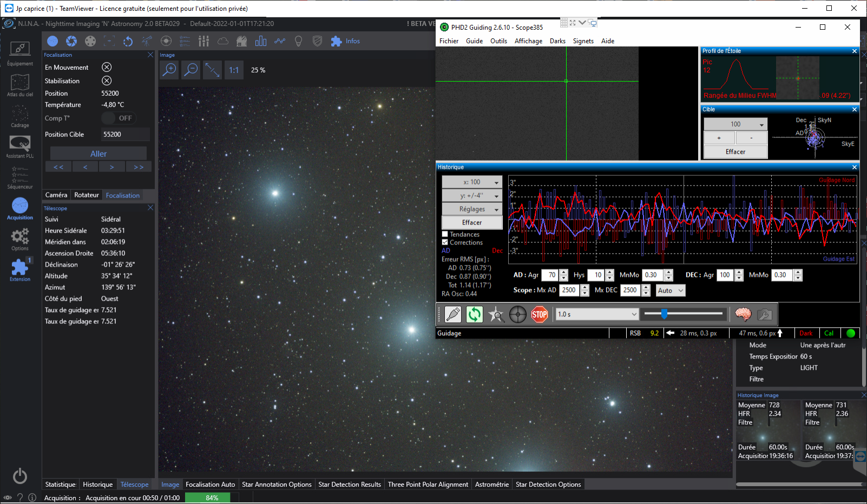Open the Fichier menu in PHD2
This screenshot has height=504, width=867.
pos(449,41)
